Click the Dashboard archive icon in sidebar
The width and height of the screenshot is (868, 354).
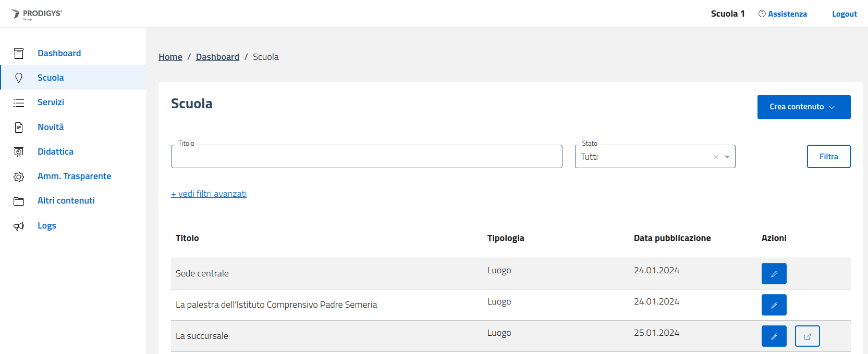coord(19,53)
